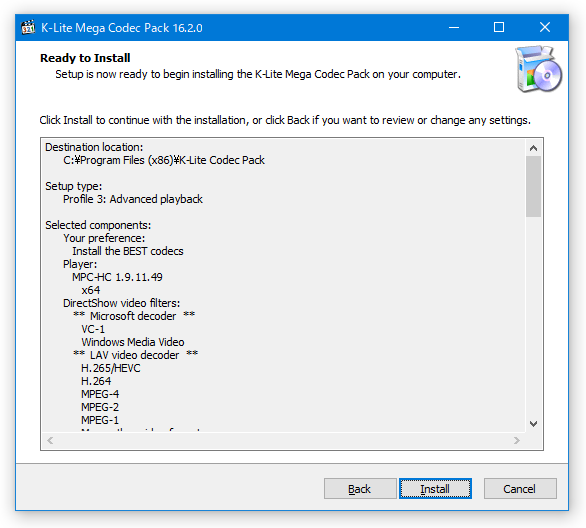The height and width of the screenshot is (528, 586).
Task: Click the K-Lite clapperboard icon in title bar
Action: [28, 28]
